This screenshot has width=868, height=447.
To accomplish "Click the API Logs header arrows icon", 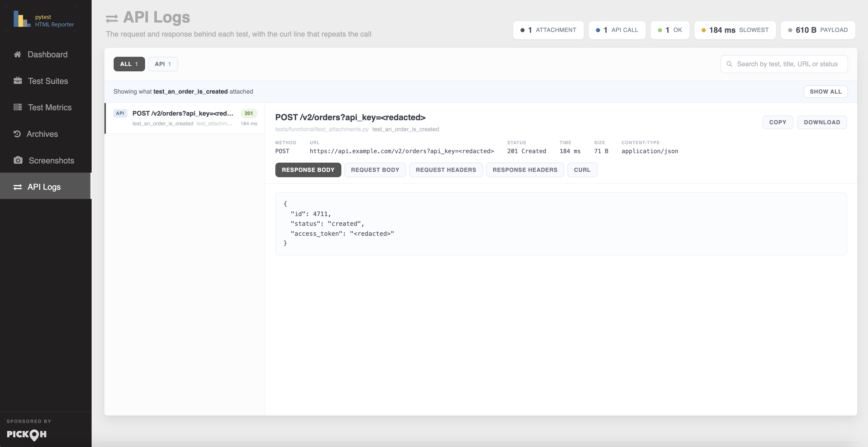I will coord(112,18).
